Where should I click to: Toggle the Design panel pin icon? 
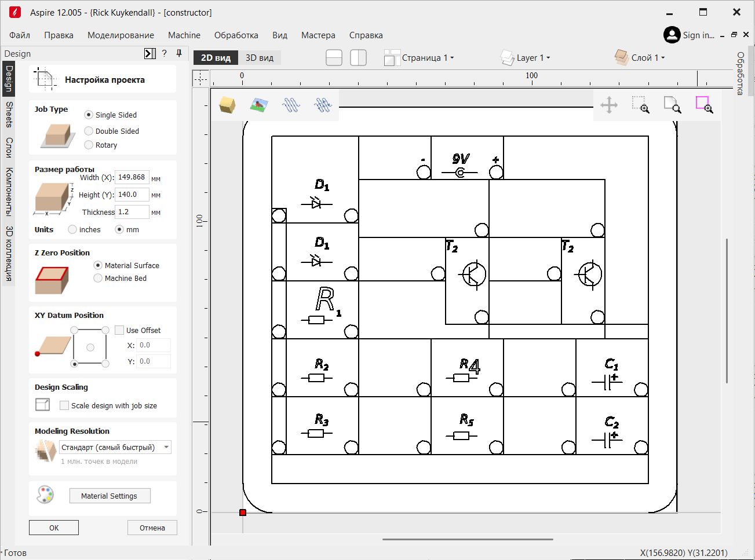coord(179,53)
